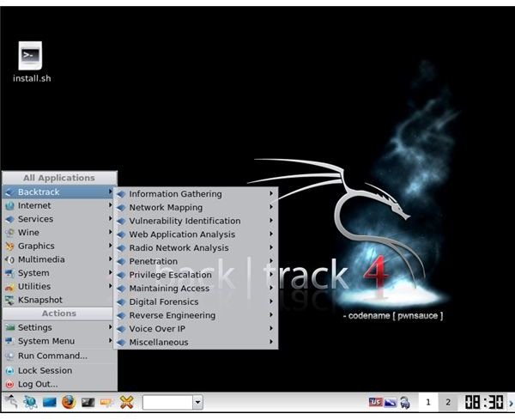Expand Network Mapping submenu arrow
Image resolution: width=515 pixels, height=420 pixels.
coord(271,207)
